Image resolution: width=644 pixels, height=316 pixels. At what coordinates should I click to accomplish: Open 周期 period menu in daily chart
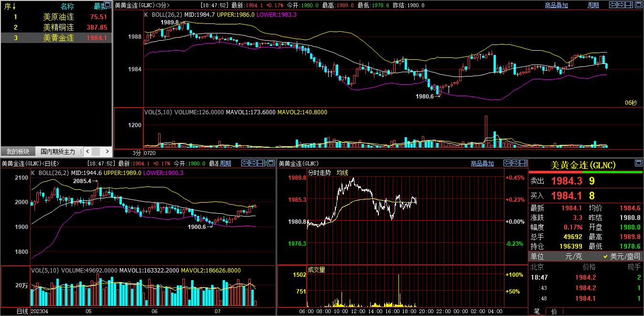pos(225,163)
